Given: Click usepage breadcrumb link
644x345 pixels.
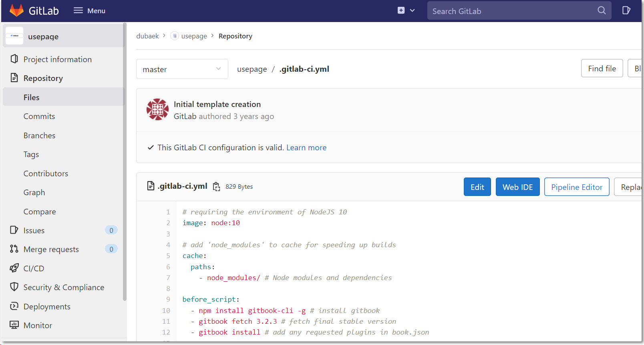Looking at the screenshot, I should click(x=194, y=36).
